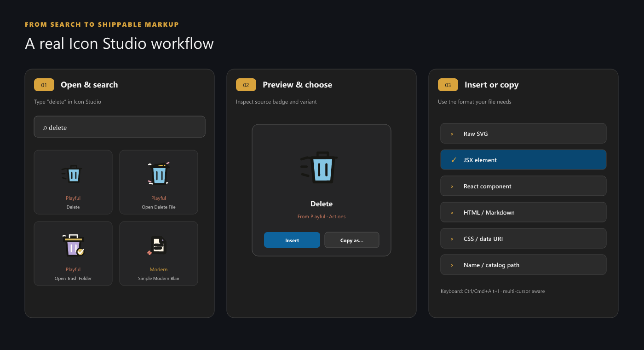
Task: Click the Playful label above Open Delete File
Action: point(159,198)
